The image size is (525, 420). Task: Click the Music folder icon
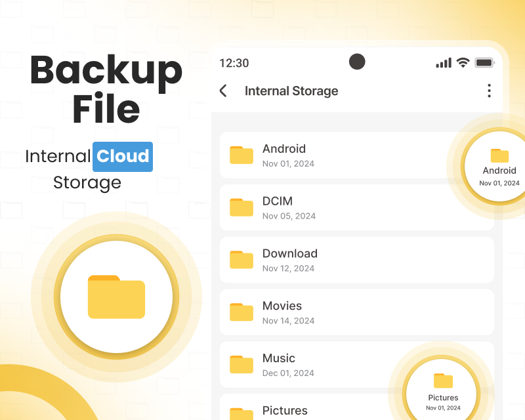pos(241,365)
